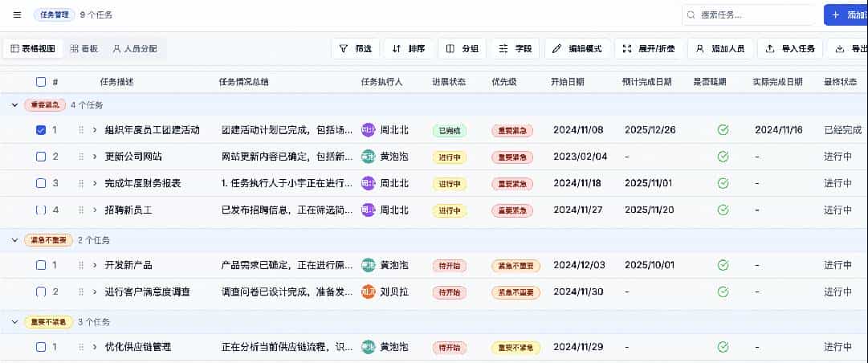Click the search magnifier icon
Screen dimensions: 868x363
tap(691, 15)
